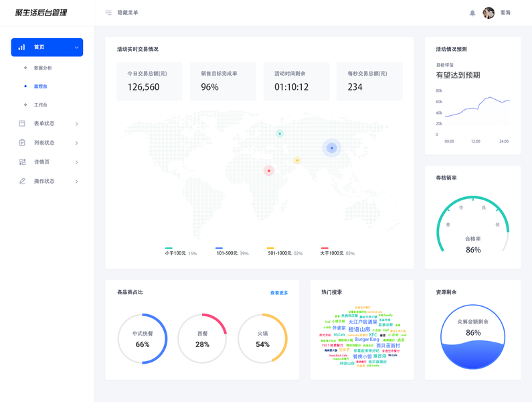The image size is (532, 402).
Task: Click the 每秒交易总额 value 234
Action: point(355,87)
